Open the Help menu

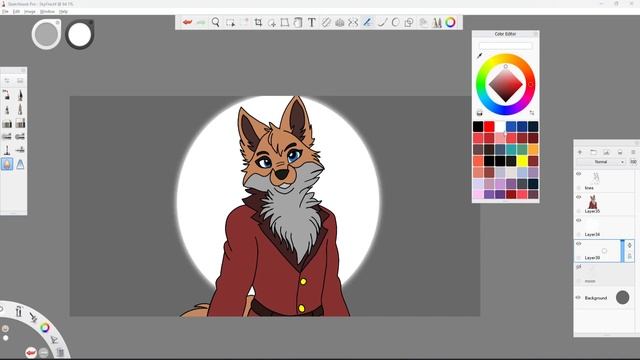(63, 11)
